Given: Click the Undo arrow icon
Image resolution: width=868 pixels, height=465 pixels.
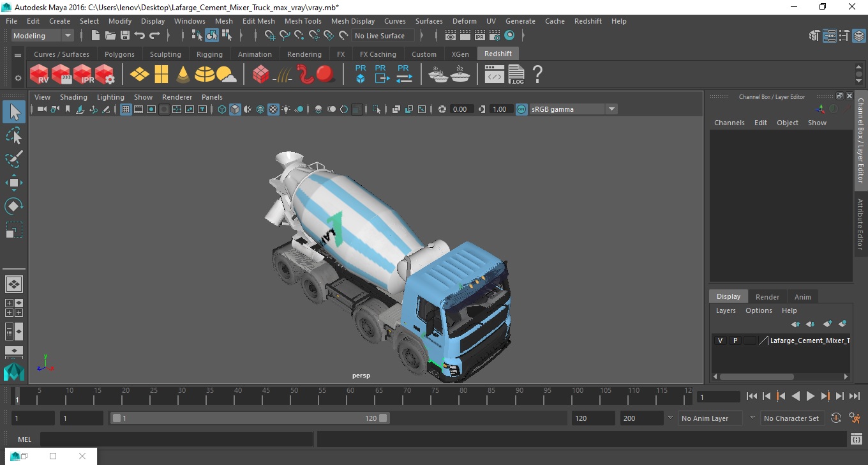Looking at the screenshot, I should tap(140, 36).
